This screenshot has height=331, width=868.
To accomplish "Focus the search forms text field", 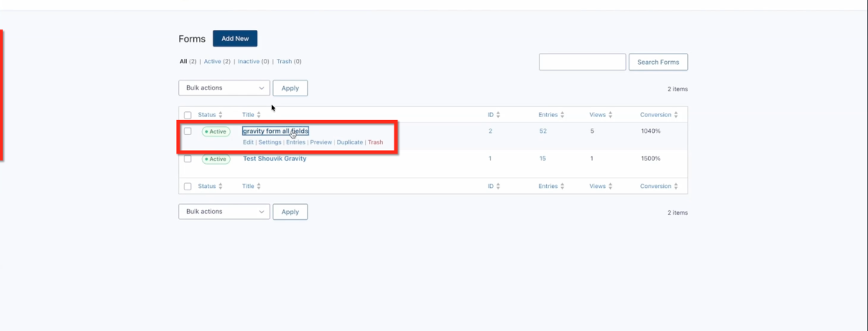I will tap(583, 62).
